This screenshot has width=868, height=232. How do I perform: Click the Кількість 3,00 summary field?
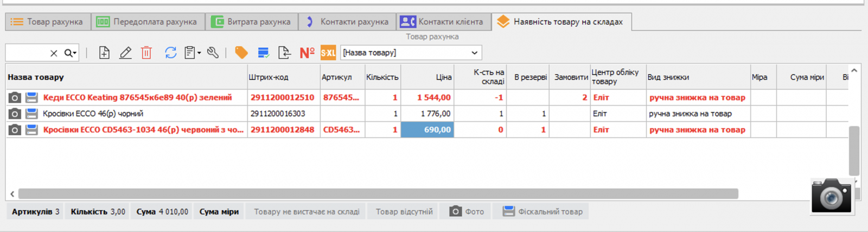[98, 212]
